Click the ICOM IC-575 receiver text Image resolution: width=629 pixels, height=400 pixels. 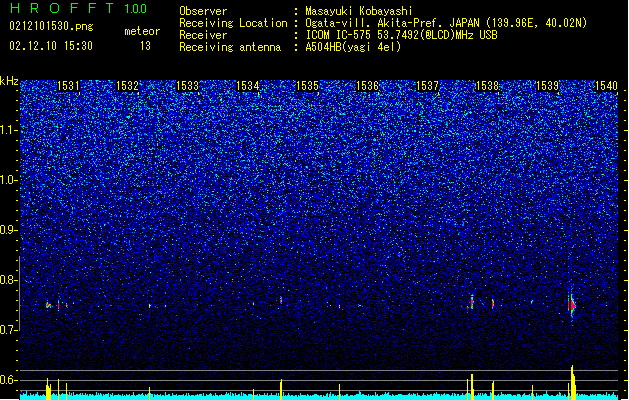coord(401,35)
